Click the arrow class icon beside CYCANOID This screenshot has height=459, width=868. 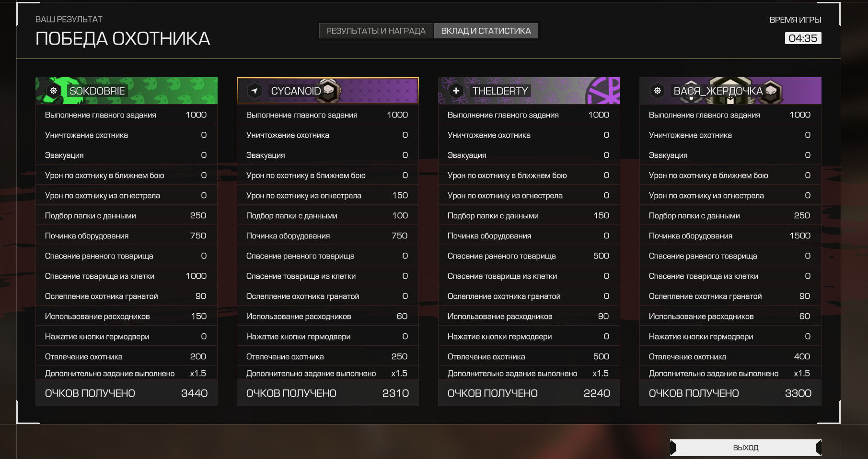tap(255, 91)
